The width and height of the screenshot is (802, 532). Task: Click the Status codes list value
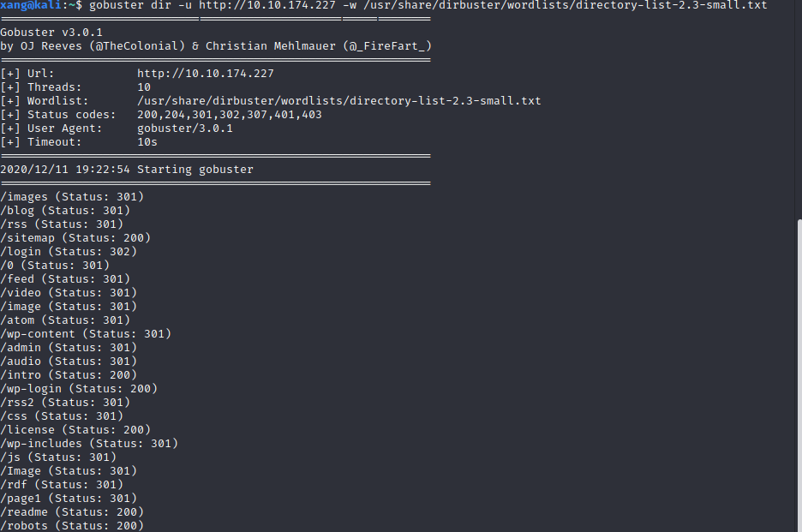(x=229, y=115)
